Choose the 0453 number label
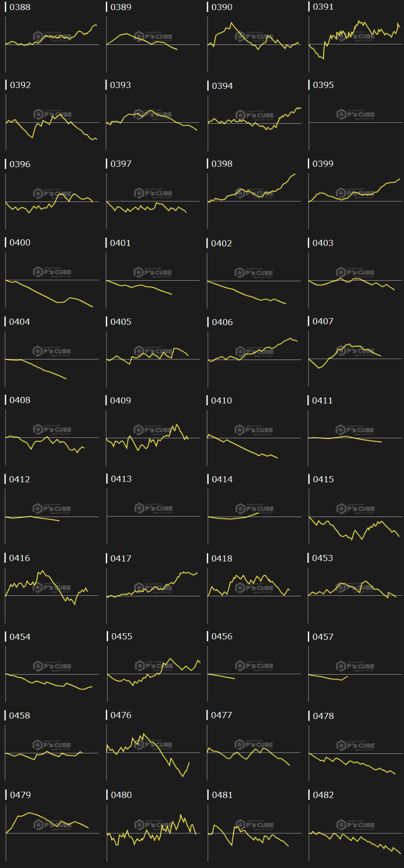Viewport: 404px width, 868px height. 322,558
